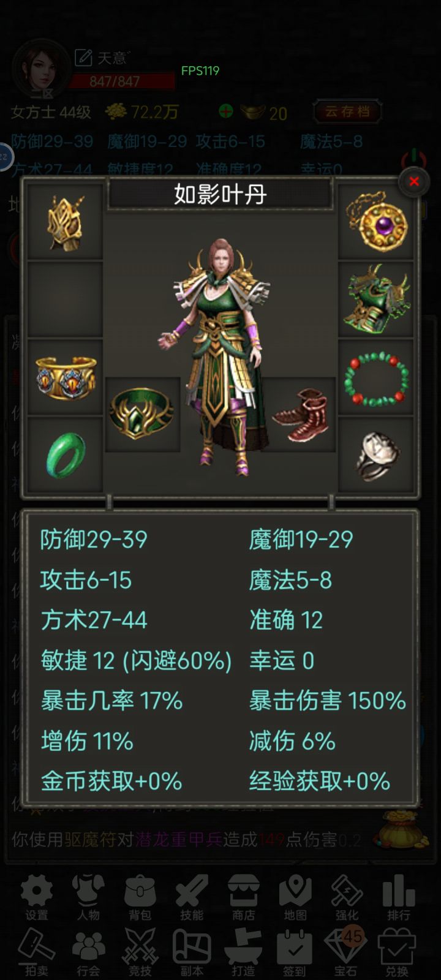Open the 技能 skills menu
Viewport: 441px width, 980px height.
pos(192,897)
